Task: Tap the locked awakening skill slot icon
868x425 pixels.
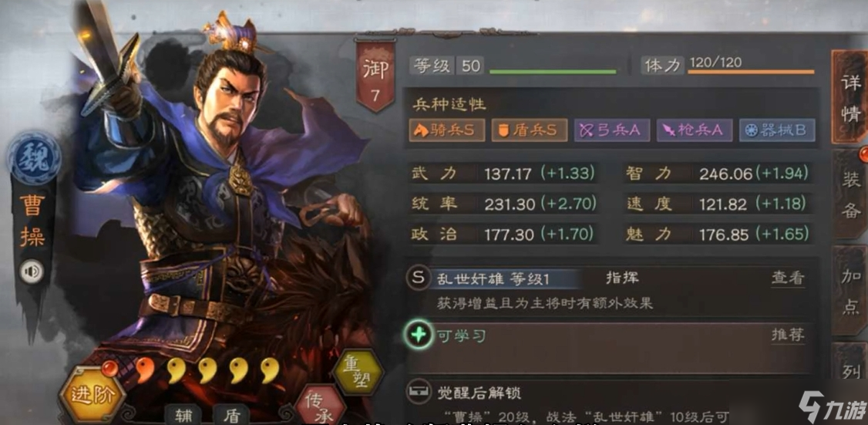Action: point(419,393)
